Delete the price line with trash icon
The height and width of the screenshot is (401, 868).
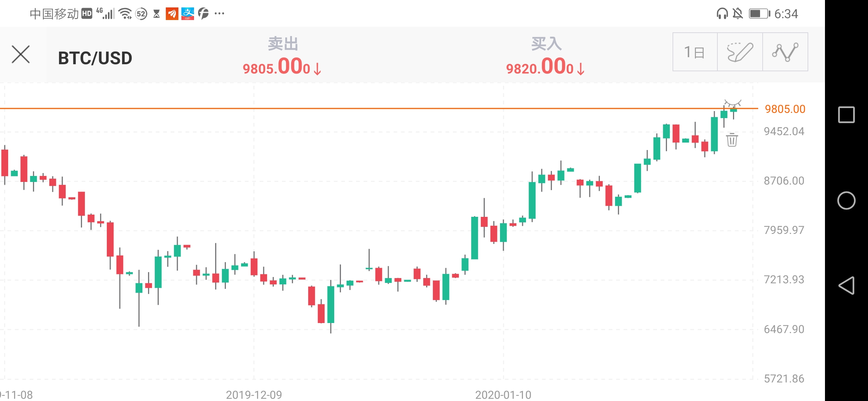(x=732, y=140)
